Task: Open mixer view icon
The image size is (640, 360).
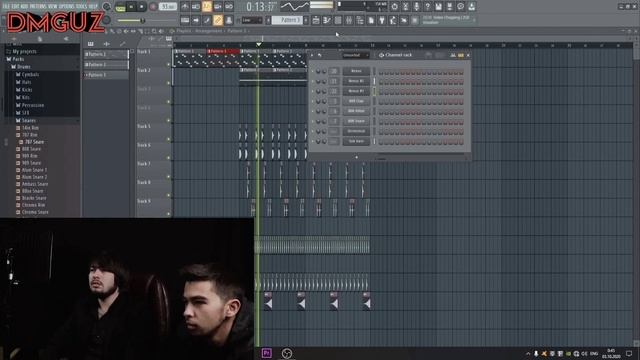Action: click(349, 20)
